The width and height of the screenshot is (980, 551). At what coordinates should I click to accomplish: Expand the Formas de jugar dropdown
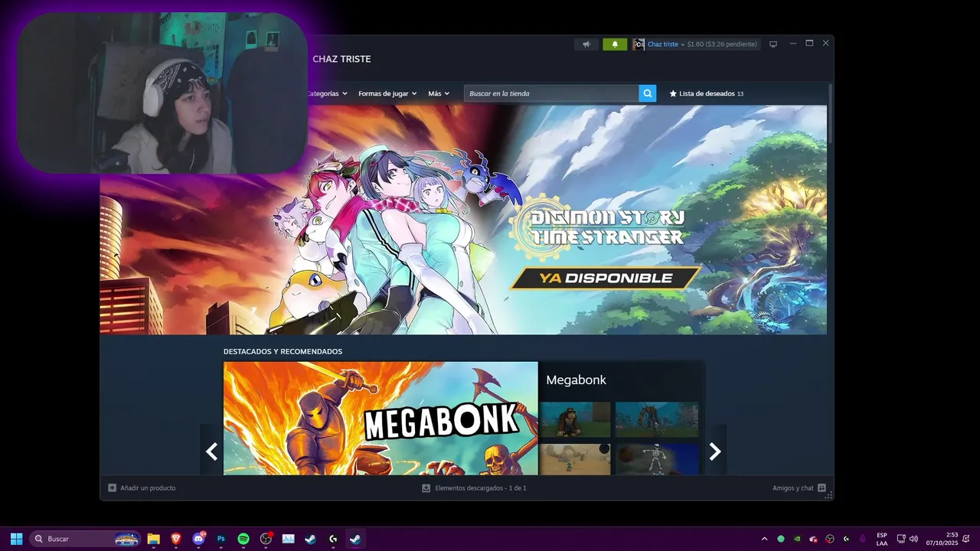pyautogui.click(x=387, y=93)
